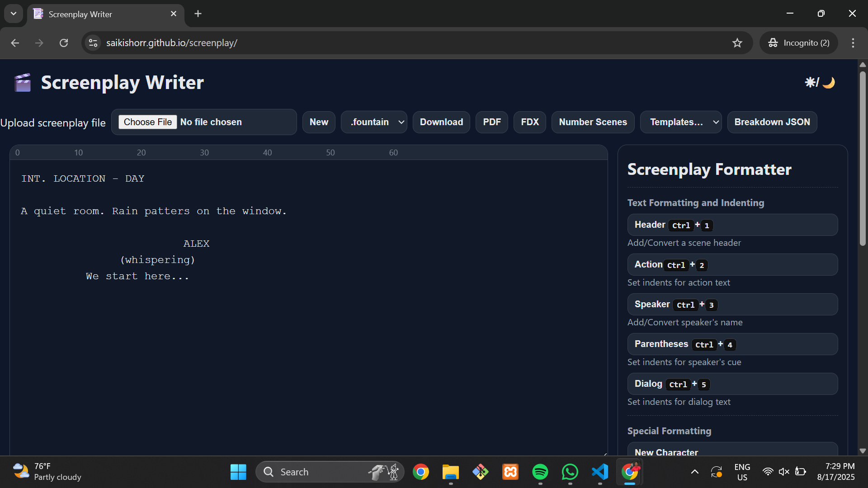This screenshot has height=488, width=868.
Task: Click the Breakdown JSON button
Action: point(772,122)
